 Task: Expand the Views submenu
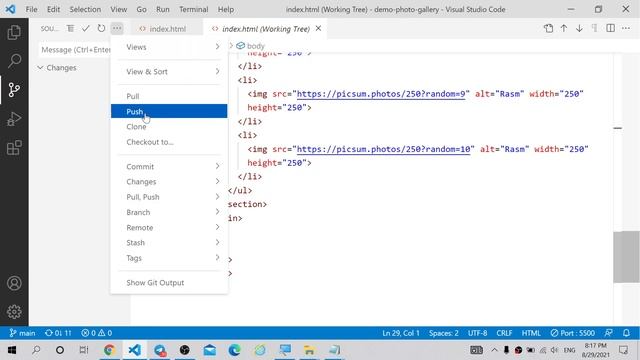[x=169, y=47]
